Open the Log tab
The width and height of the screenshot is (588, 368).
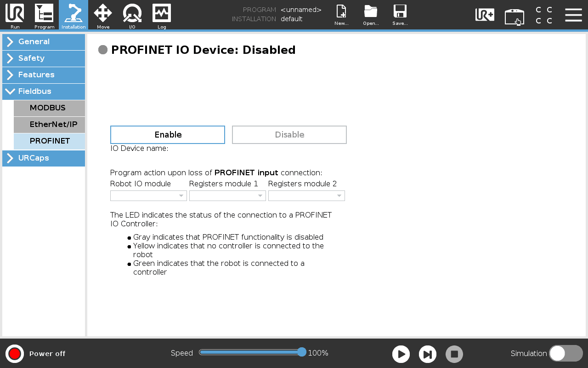162,15
